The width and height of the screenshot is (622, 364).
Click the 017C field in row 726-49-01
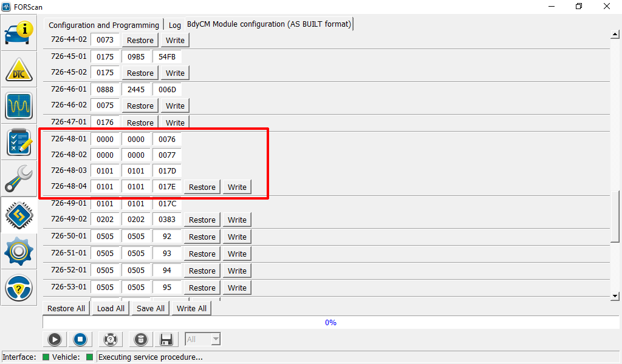(x=167, y=204)
